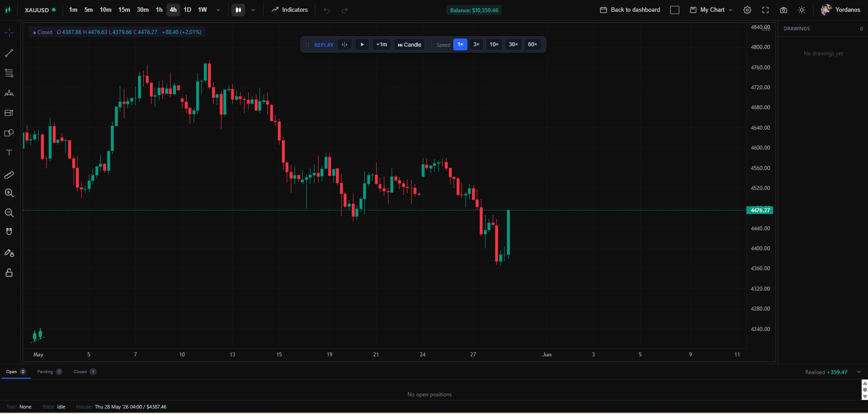Enter fullscreen mode icon
868x414 pixels.
coord(765,10)
